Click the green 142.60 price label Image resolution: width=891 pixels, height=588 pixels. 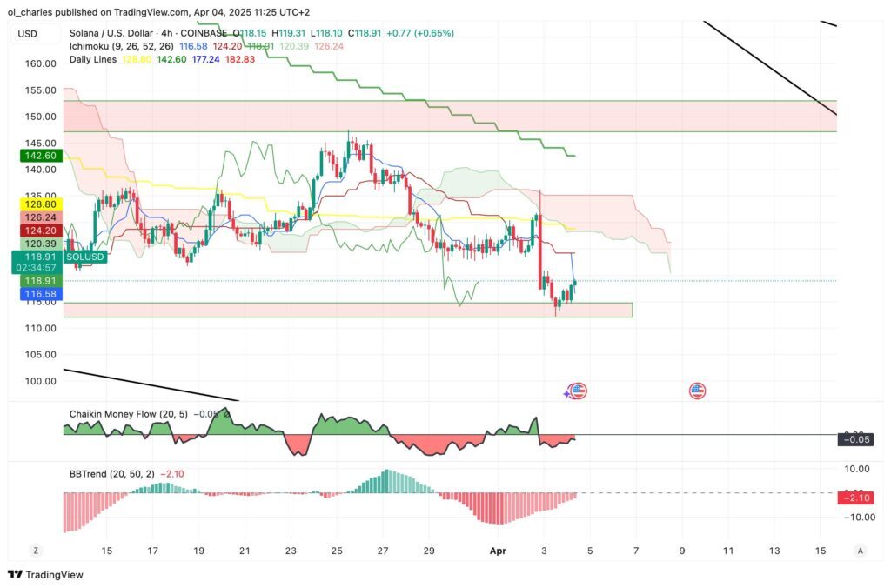(x=36, y=155)
